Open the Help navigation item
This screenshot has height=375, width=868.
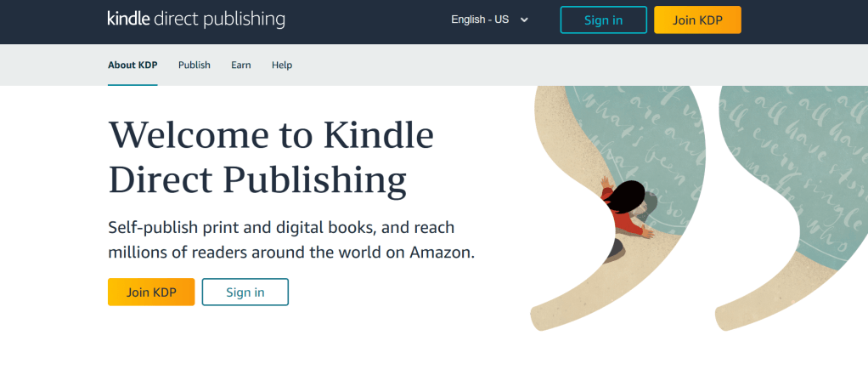click(282, 65)
